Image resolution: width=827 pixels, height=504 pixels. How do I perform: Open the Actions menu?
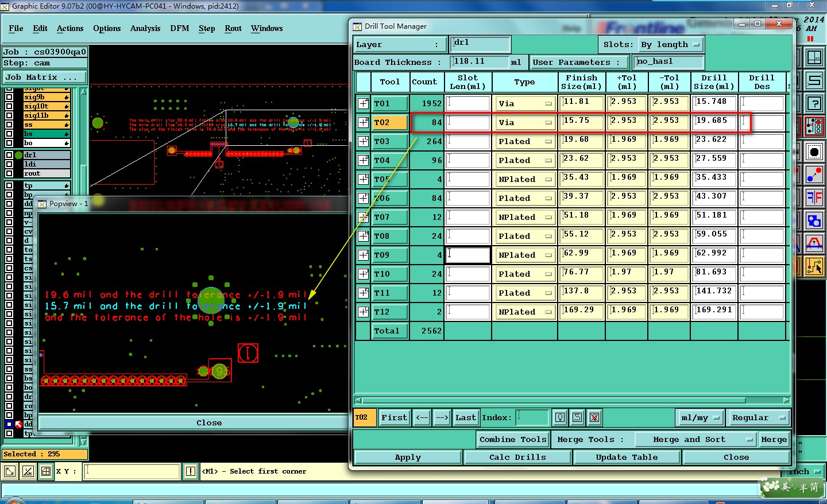(x=70, y=28)
